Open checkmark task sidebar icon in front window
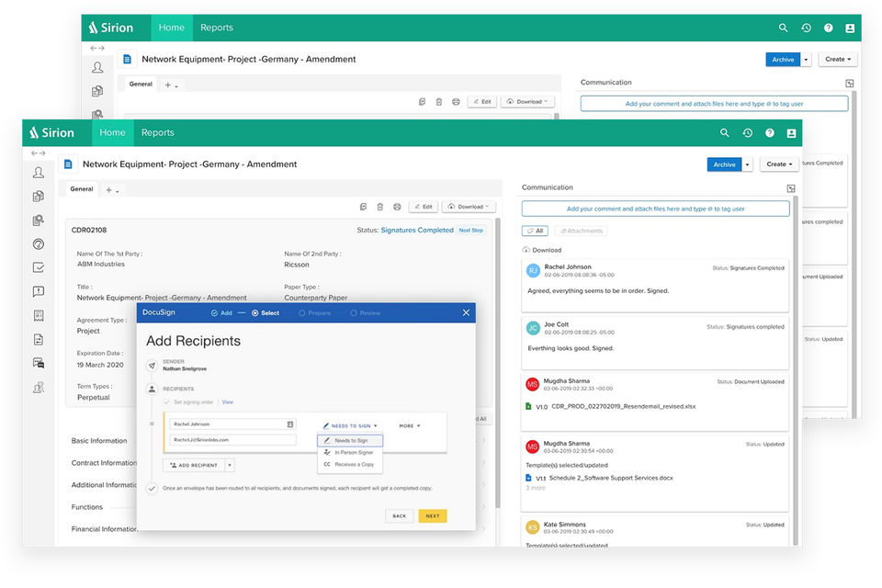The width and height of the screenshot is (882, 588). (x=39, y=267)
